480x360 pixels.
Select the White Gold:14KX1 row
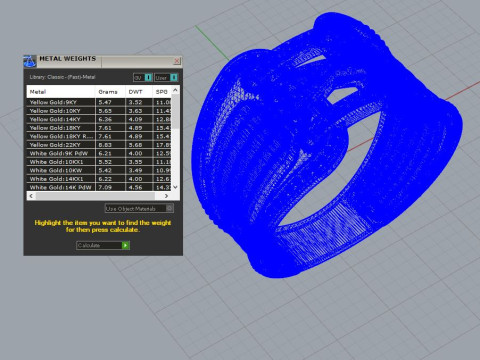point(99,179)
